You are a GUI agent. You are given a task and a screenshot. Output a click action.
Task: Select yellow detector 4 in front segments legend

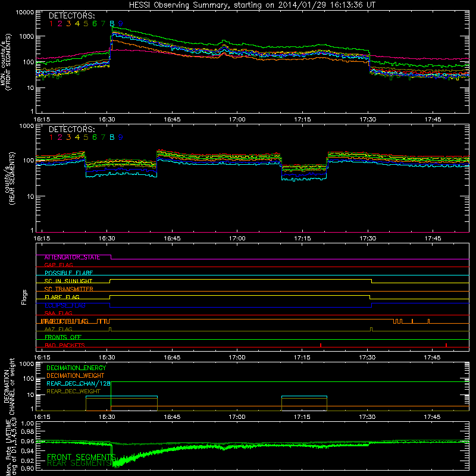[77, 24]
